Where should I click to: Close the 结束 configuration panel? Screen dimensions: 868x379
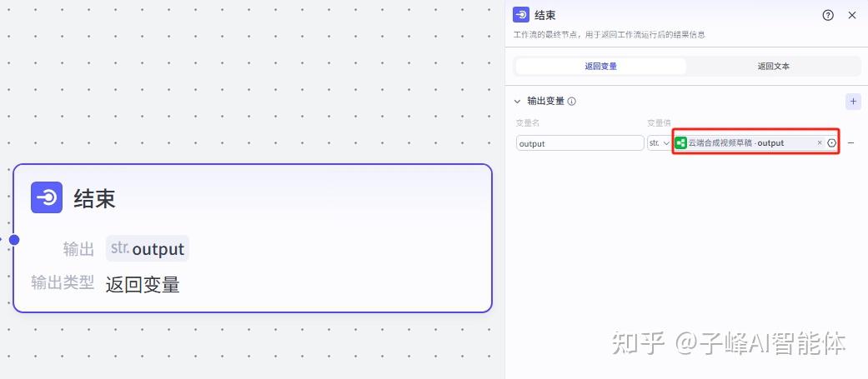point(851,15)
